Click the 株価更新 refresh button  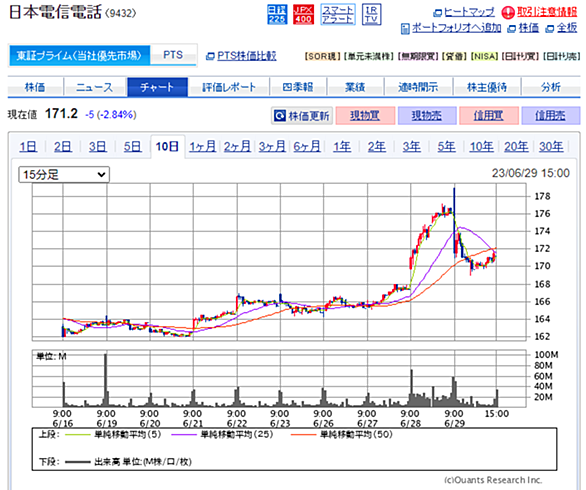pos(302,116)
